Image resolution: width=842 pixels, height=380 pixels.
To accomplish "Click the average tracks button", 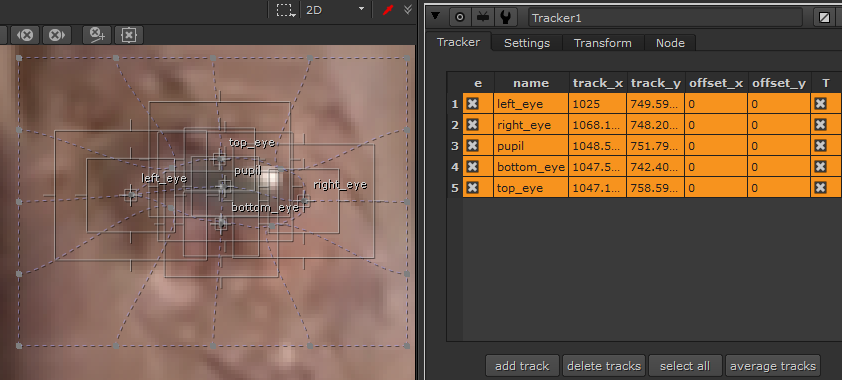I will pos(773,366).
